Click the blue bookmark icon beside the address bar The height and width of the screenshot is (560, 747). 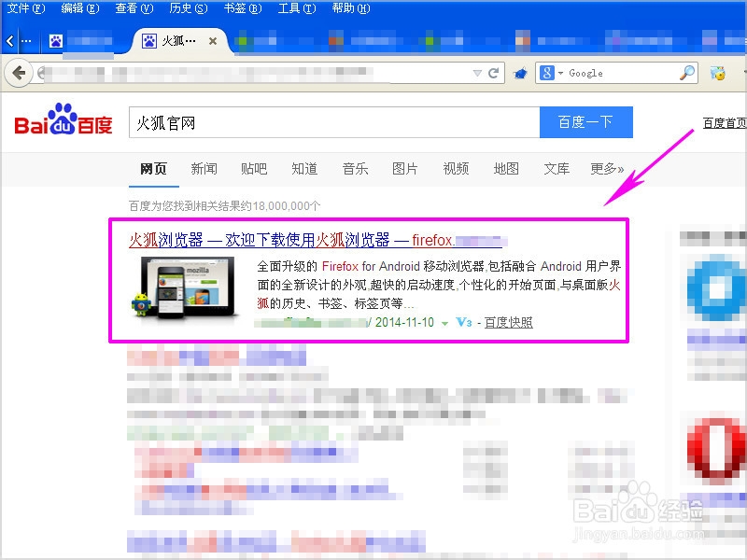tap(519, 73)
